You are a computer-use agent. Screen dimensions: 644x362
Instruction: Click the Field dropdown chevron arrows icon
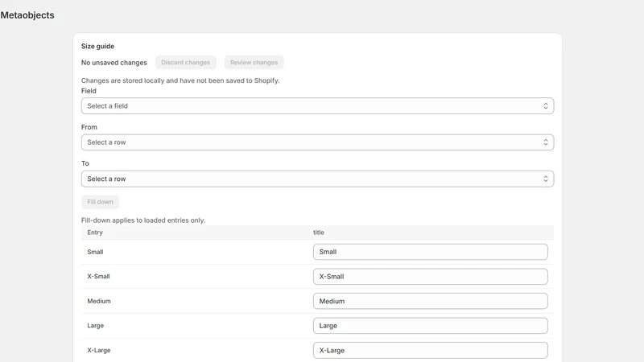click(546, 106)
